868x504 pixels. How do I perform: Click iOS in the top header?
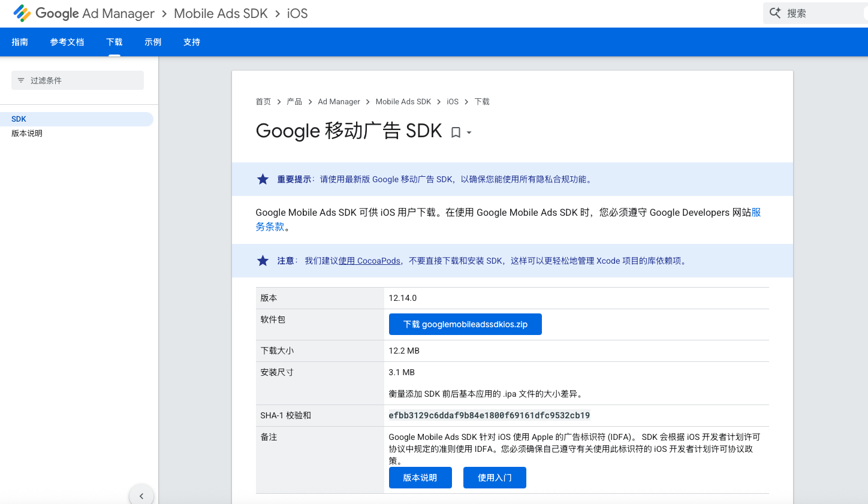[297, 13]
